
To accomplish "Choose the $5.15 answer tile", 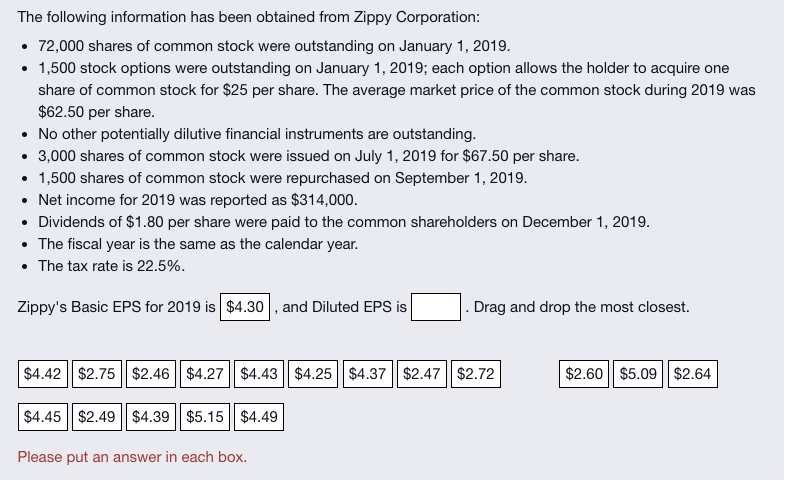I will (x=206, y=416).
